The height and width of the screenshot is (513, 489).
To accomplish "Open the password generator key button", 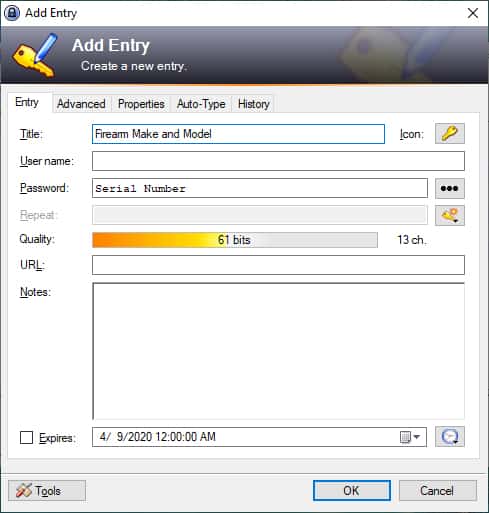I will tap(449, 215).
